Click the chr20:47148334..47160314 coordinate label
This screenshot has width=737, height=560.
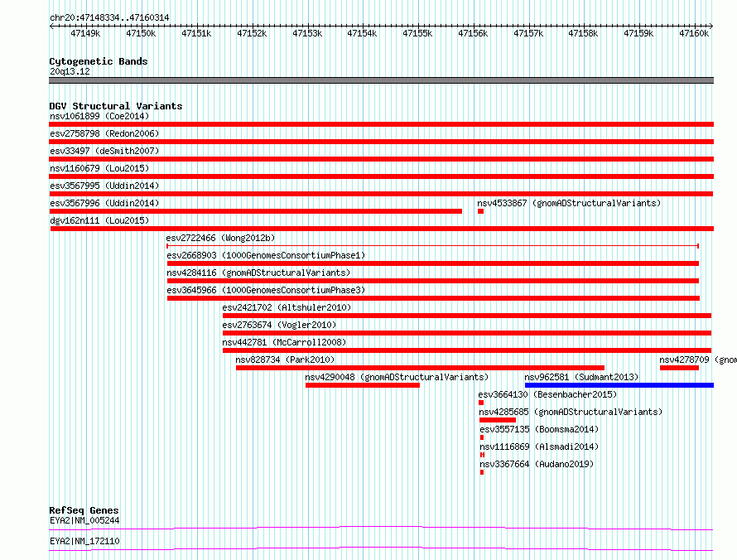pyautogui.click(x=109, y=18)
